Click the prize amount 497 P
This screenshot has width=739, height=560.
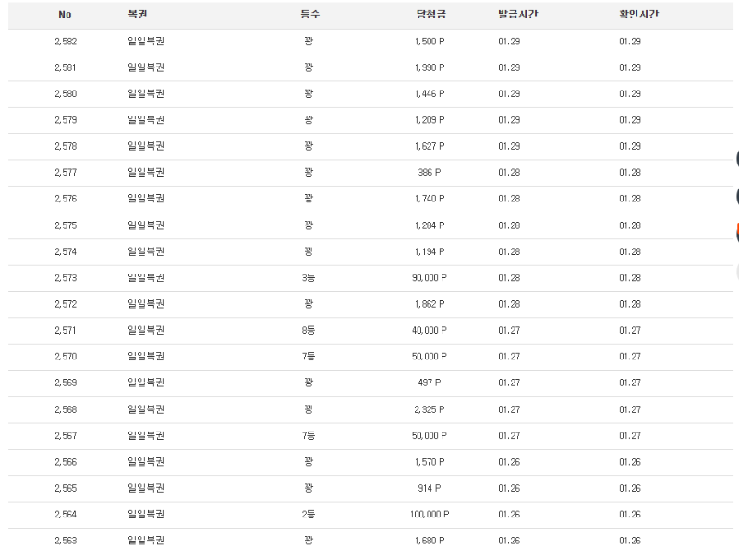430,383
